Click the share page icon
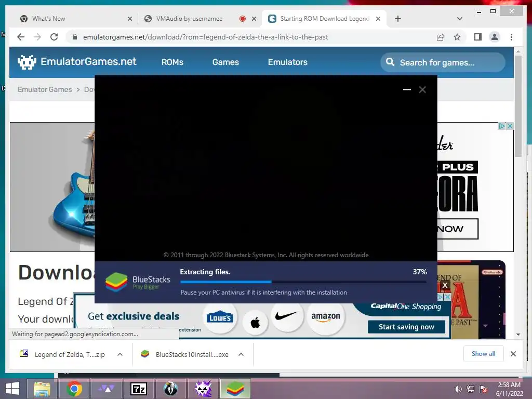The height and width of the screenshot is (399, 532). click(441, 37)
